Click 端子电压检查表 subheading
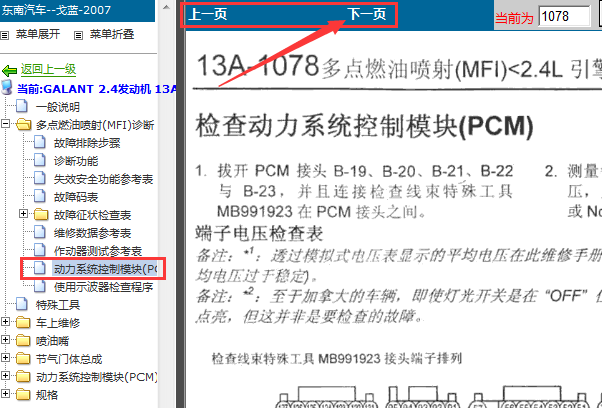This screenshot has height=408, width=602. (x=260, y=233)
